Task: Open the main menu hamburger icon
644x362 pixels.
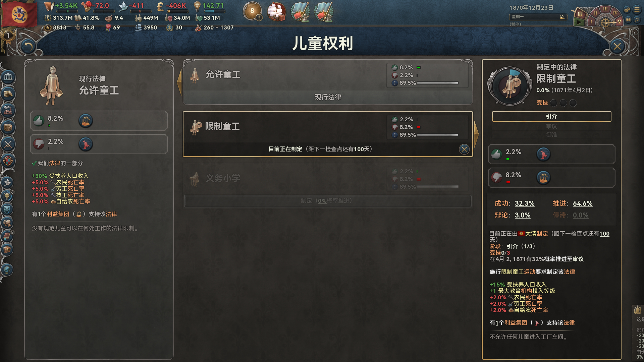Action: point(637,9)
